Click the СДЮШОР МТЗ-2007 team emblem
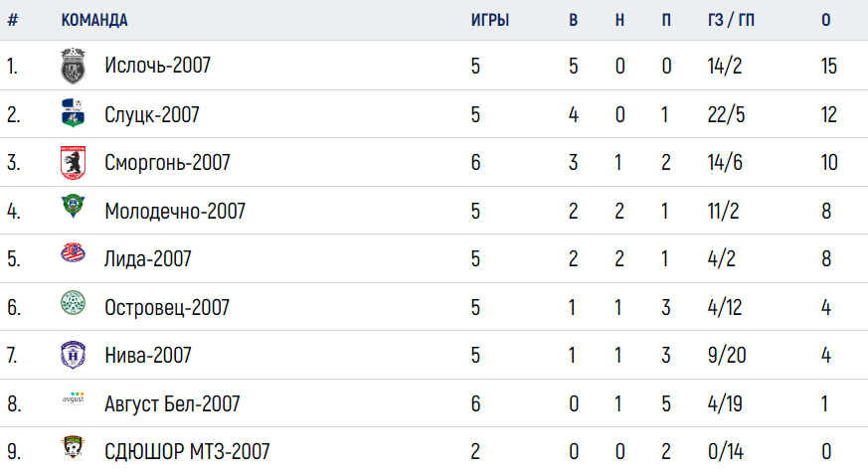 click(x=73, y=446)
